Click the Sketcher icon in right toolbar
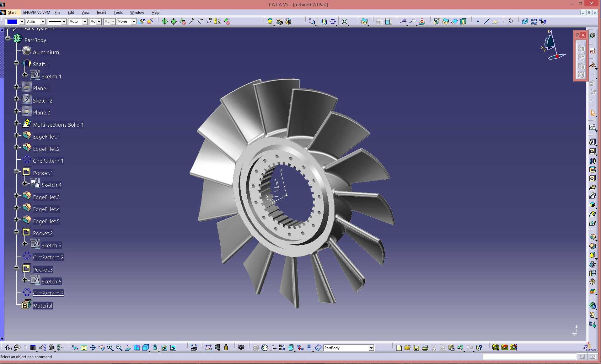This screenshot has height=364, width=601. (x=593, y=127)
